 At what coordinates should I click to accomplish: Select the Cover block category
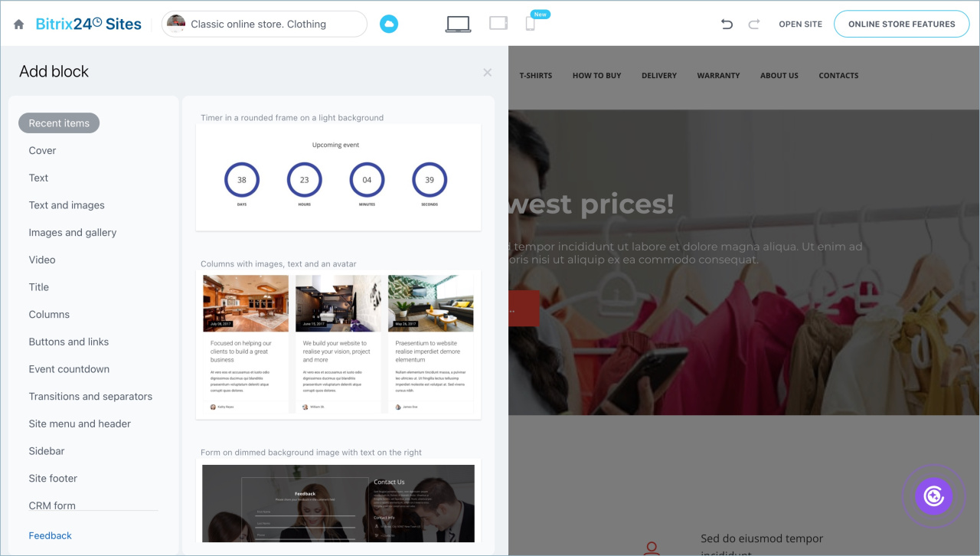click(42, 151)
